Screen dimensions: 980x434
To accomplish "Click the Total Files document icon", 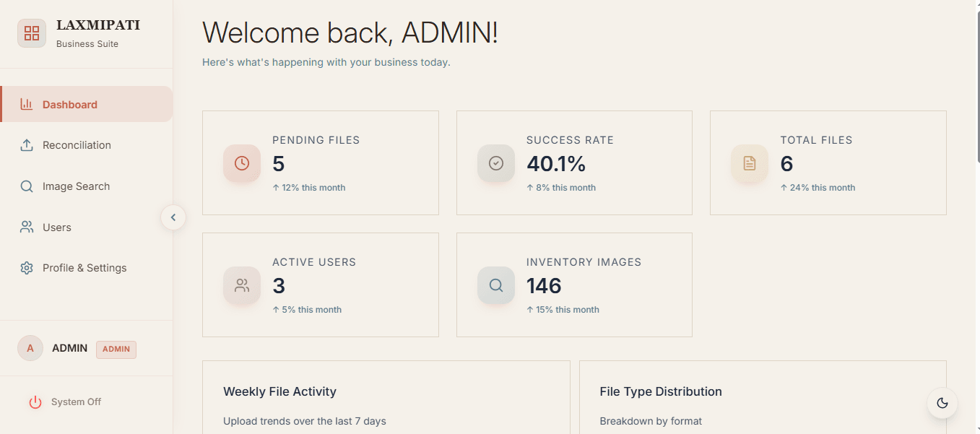I will coord(750,163).
